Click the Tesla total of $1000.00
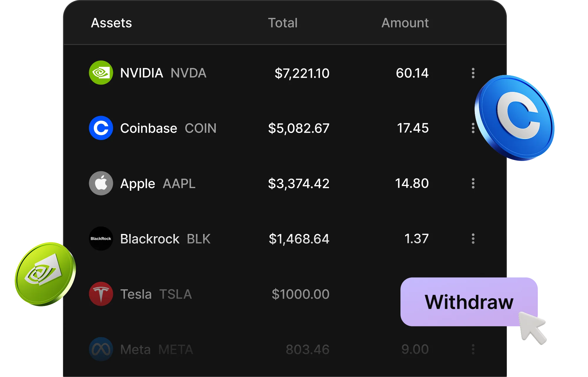The image size is (588, 377). [300, 294]
